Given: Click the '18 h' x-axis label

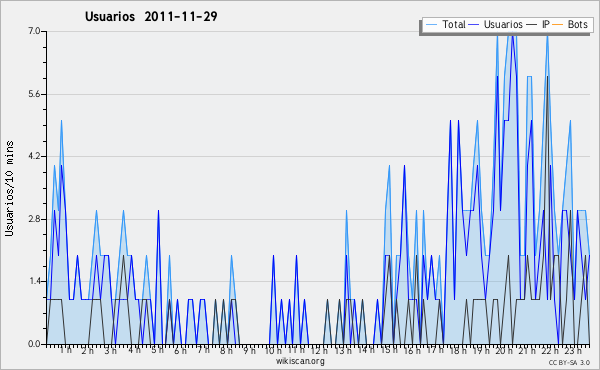Looking at the screenshot, I should point(458,350).
